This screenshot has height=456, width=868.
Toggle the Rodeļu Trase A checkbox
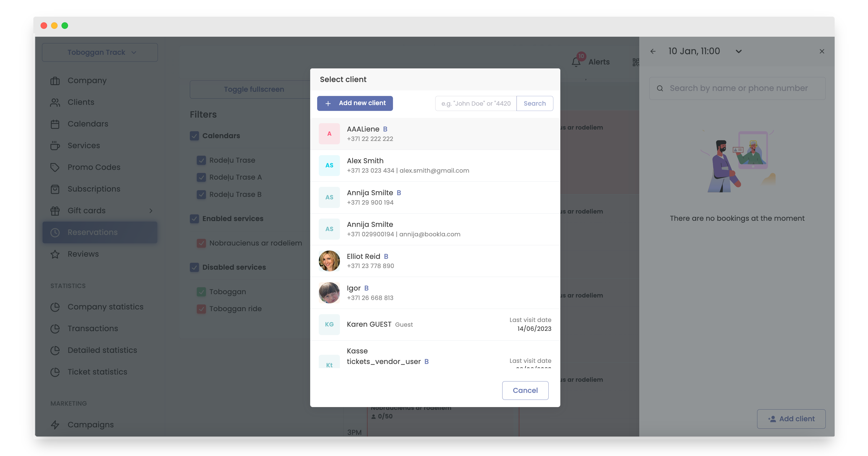[201, 177]
